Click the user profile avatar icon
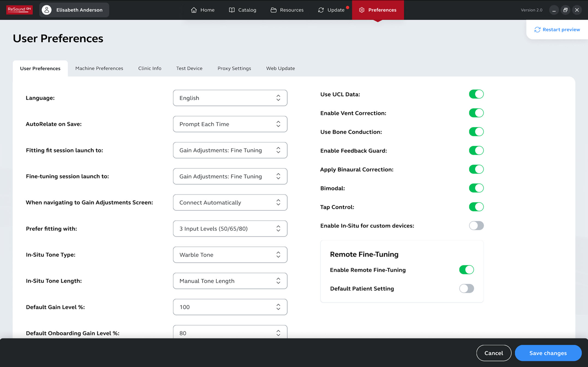This screenshot has width=588, height=367. pos(47,10)
